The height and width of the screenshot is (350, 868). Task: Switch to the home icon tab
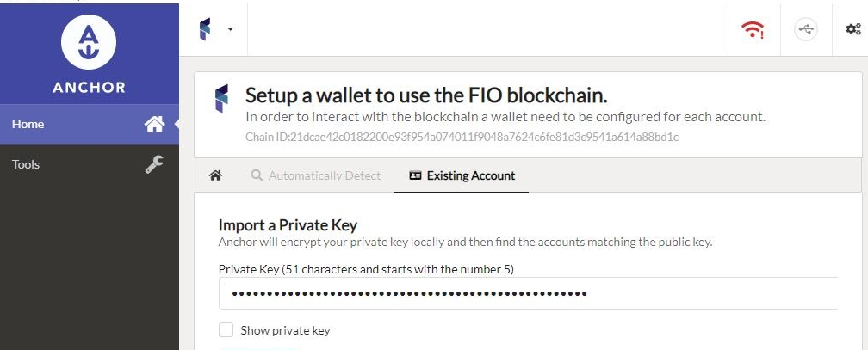click(x=215, y=175)
